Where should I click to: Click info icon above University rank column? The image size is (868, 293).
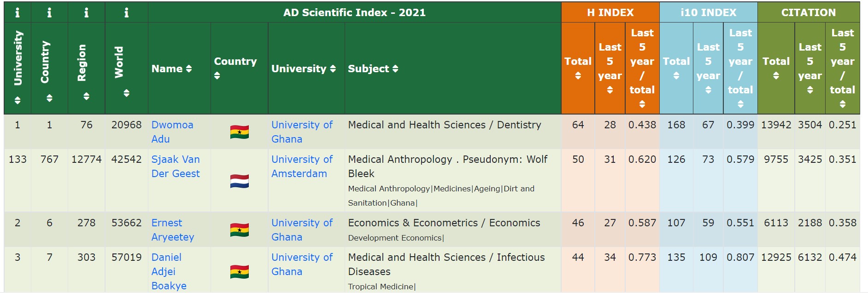[18, 12]
